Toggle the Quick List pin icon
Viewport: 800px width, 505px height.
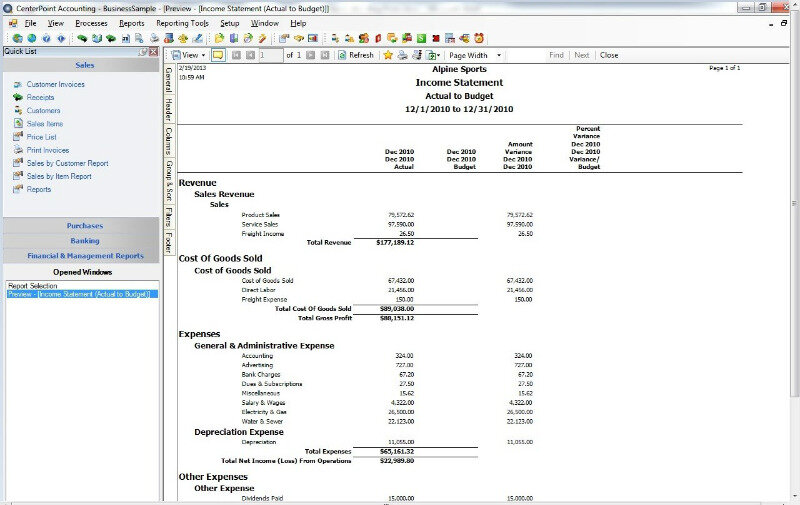143,51
